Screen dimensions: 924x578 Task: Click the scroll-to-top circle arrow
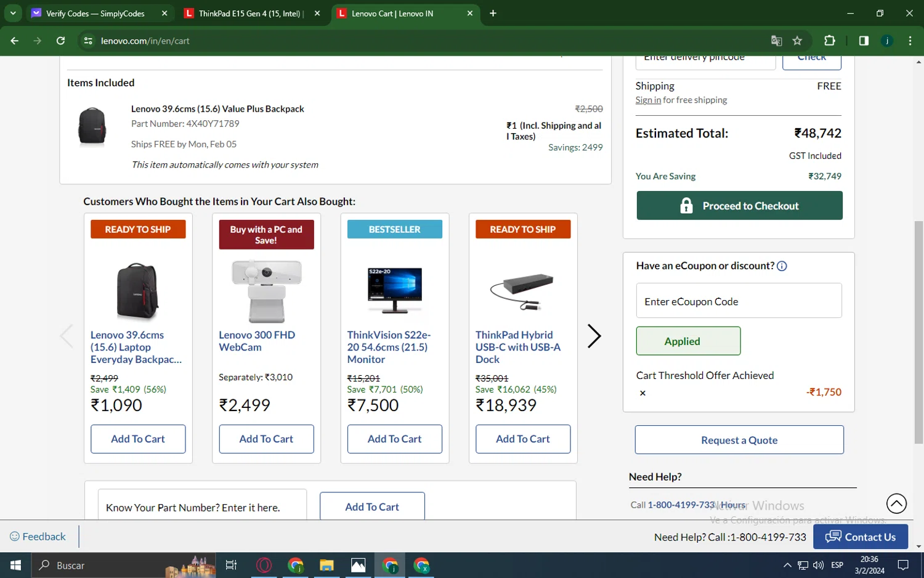(896, 503)
